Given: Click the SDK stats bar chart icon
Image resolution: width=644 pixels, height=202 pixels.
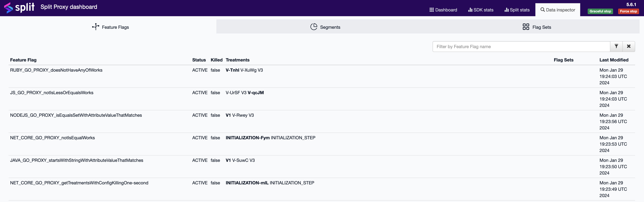Looking at the screenshot, I should (470, 10).
